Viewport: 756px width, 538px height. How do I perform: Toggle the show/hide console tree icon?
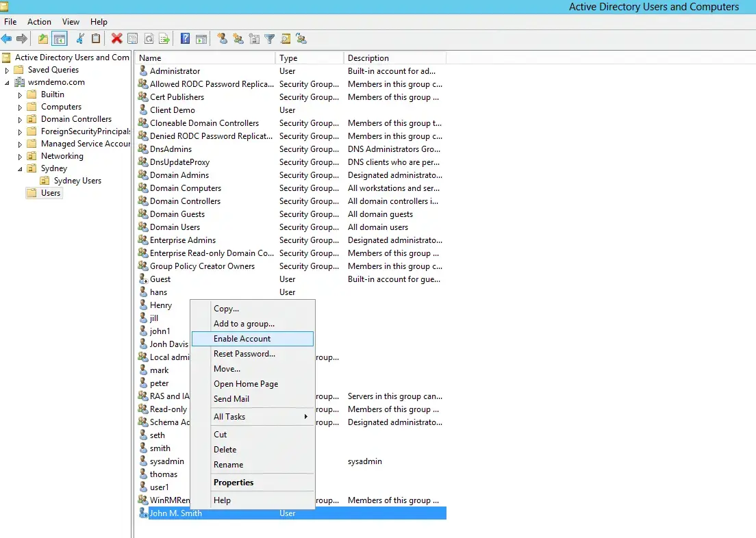60,39
